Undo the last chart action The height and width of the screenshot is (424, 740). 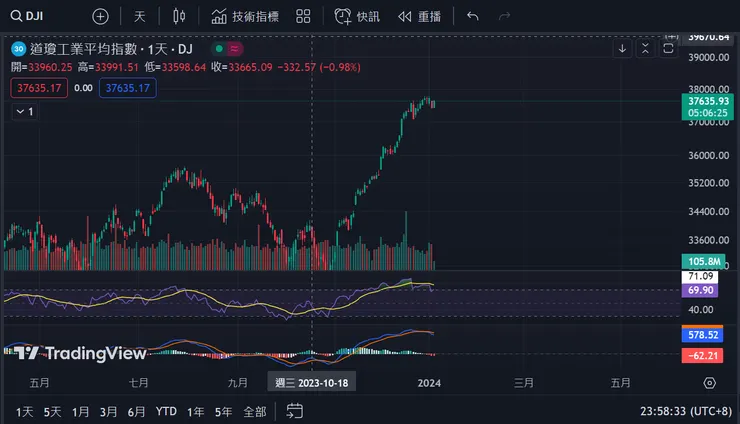[472, 17]
